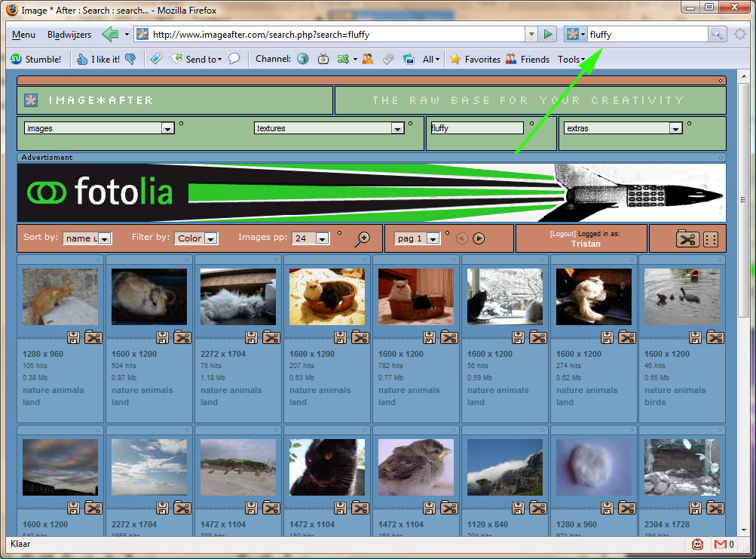Click the Gmail mail icon in status bar
The width and height of the screenshot is (756, 559).
tap(721, 544)
